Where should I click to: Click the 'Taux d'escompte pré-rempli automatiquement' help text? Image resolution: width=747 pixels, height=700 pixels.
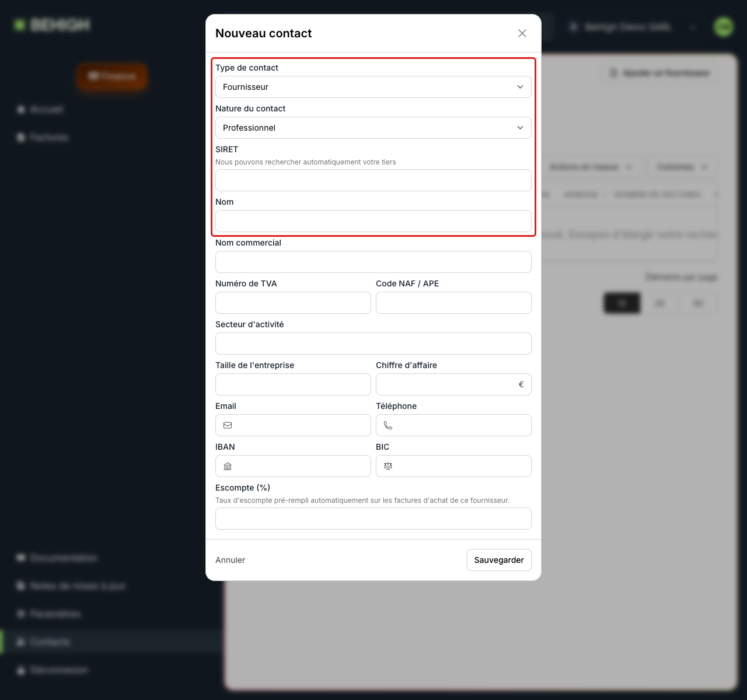click(x=362, y=501)
